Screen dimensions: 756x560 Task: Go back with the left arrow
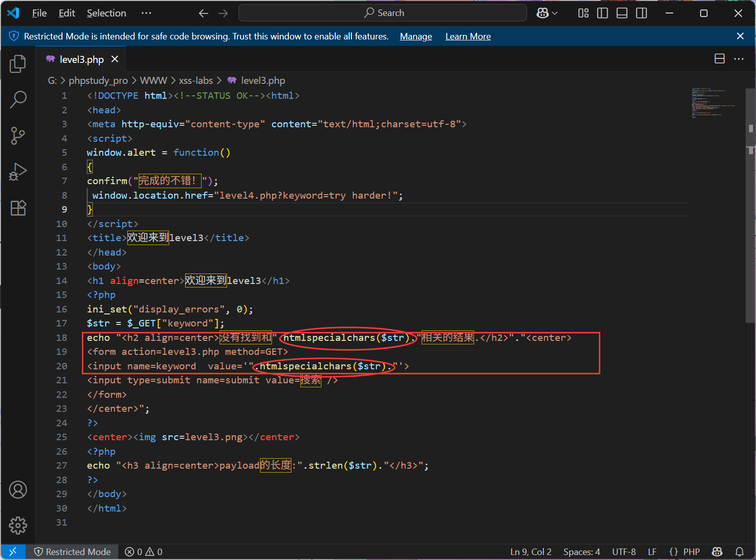[204, 13]
